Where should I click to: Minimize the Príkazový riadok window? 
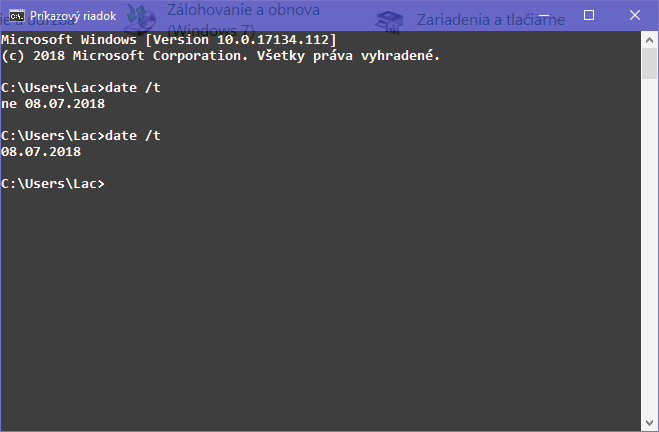[x=543, y=16]
